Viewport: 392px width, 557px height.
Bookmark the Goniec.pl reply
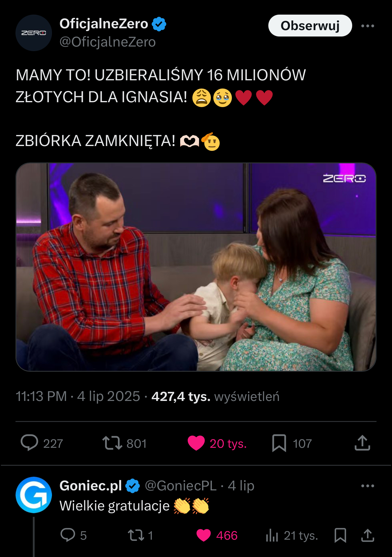coord(340,535)
